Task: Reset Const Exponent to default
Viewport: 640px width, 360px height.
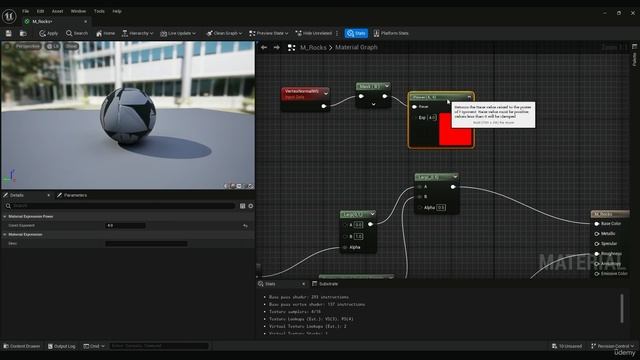Action: (x=245, y=226)
